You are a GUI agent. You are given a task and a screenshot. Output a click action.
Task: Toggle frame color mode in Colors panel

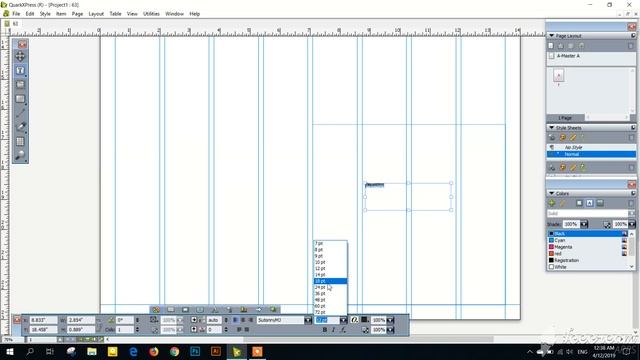[579, 203]
